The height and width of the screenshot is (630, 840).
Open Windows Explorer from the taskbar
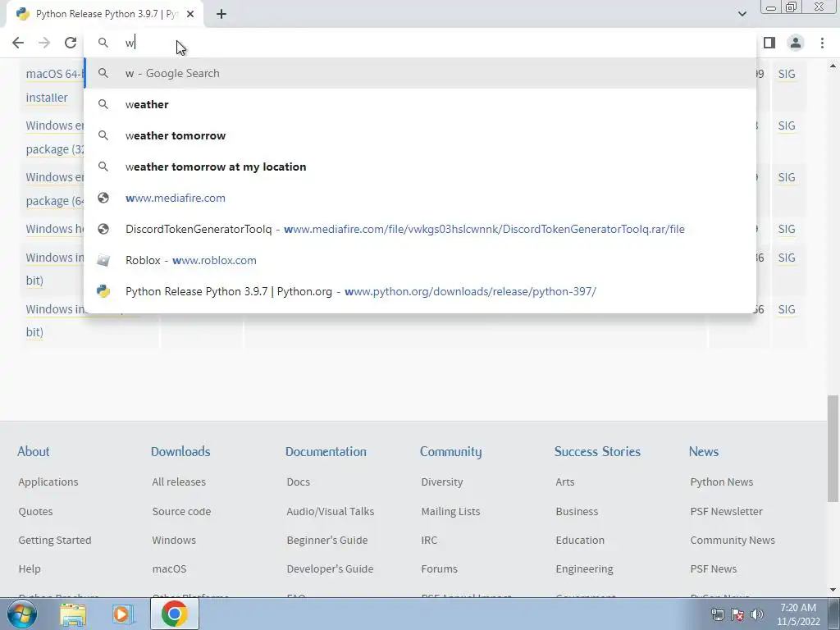[x=72, y=614]
